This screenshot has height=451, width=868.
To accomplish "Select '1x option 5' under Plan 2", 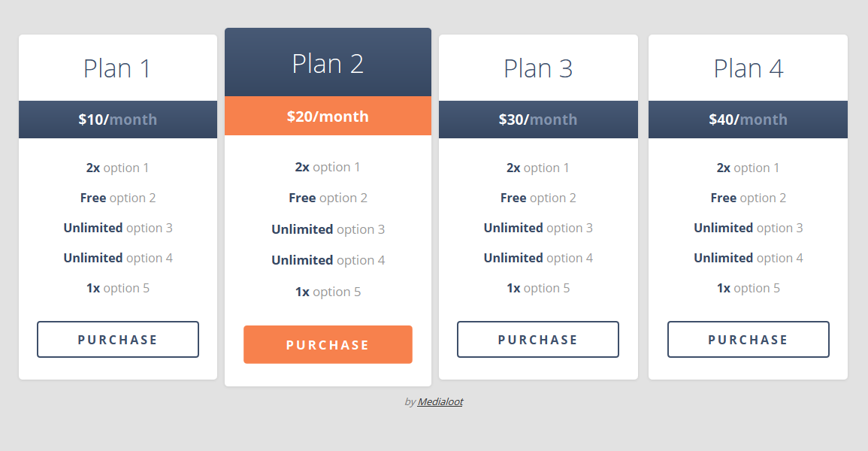I will (x=328, y=292).
